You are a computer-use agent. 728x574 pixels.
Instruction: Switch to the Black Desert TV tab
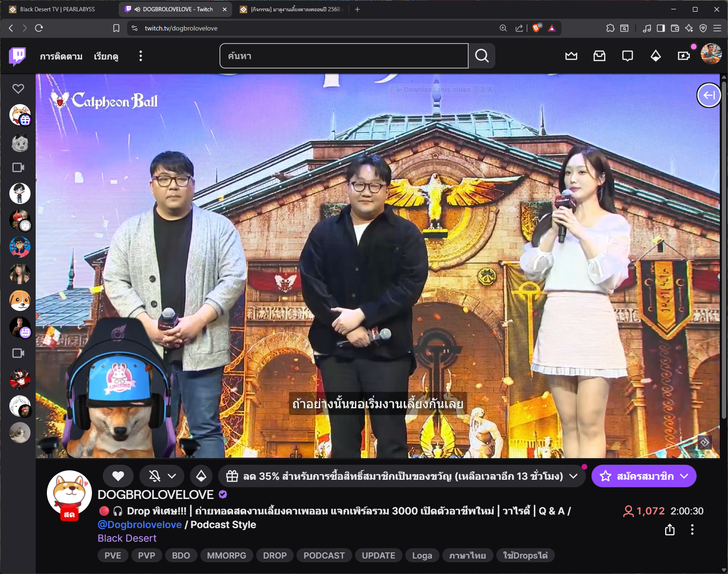click(57, 9)
